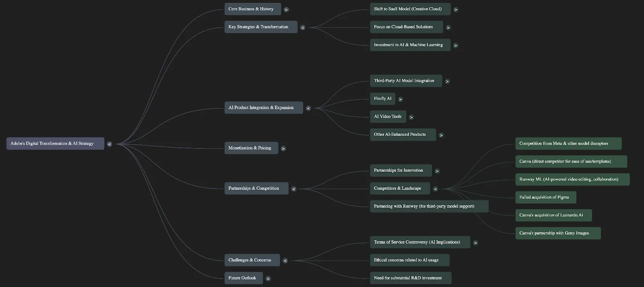This screenshot has width=644, height=287.
Task: Collapse AI Product Integration & Expansion branch
Action: (x=308, y=108)
